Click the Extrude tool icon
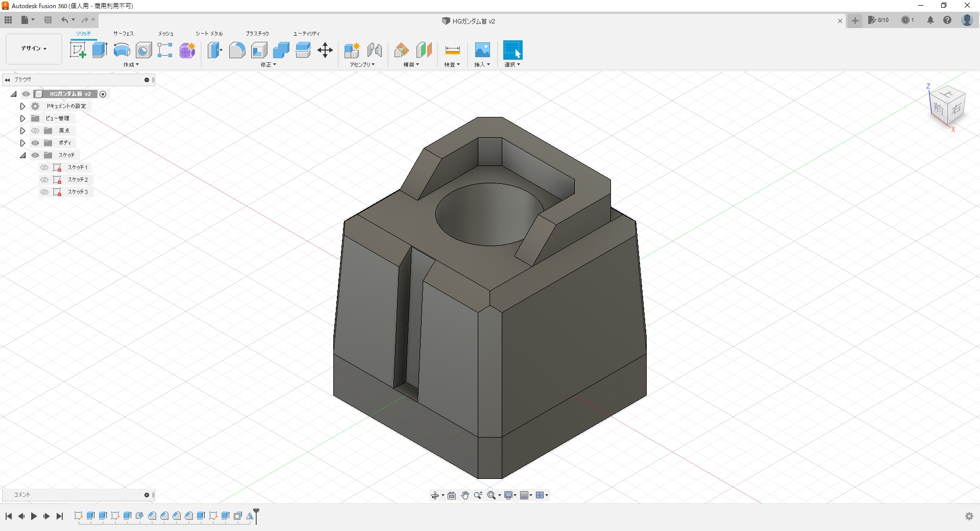Image resolution: width=980 pixels, height=531 pixels. (100, 50)
